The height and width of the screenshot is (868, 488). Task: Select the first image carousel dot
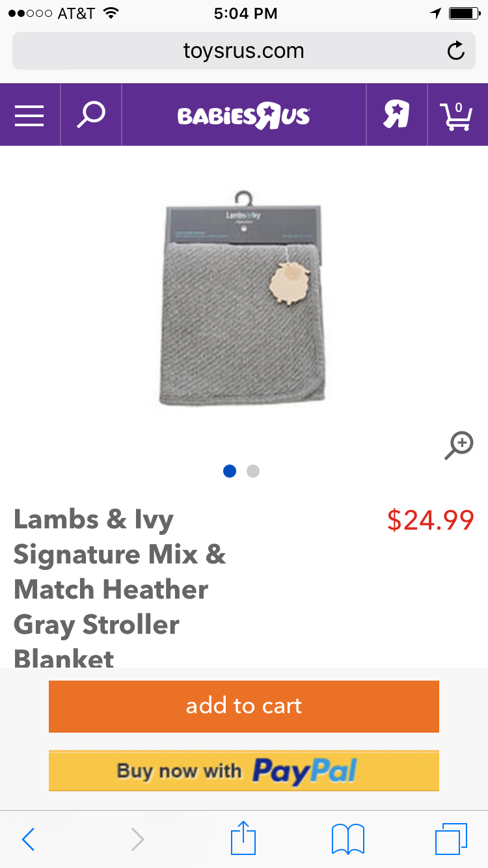tap(230, 471)
